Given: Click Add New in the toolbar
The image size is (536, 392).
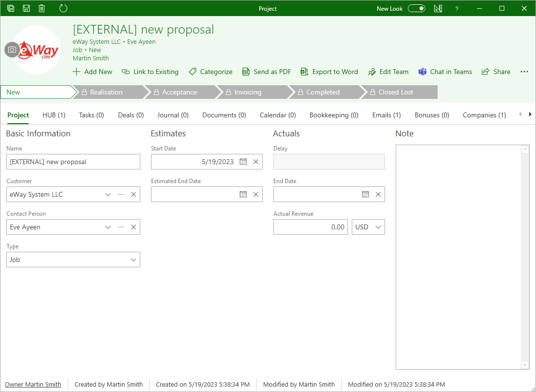Looking at the screenshot, I should coord(93,72).
